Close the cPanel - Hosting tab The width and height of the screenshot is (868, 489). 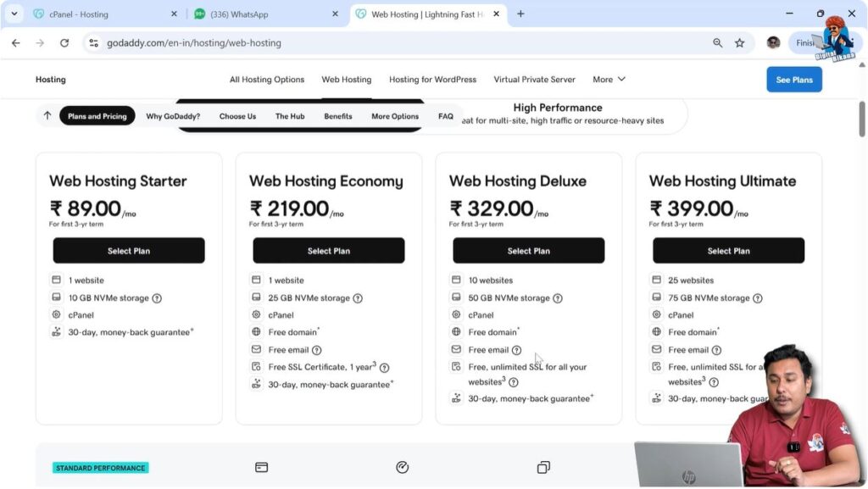click(x=174, y=14)
